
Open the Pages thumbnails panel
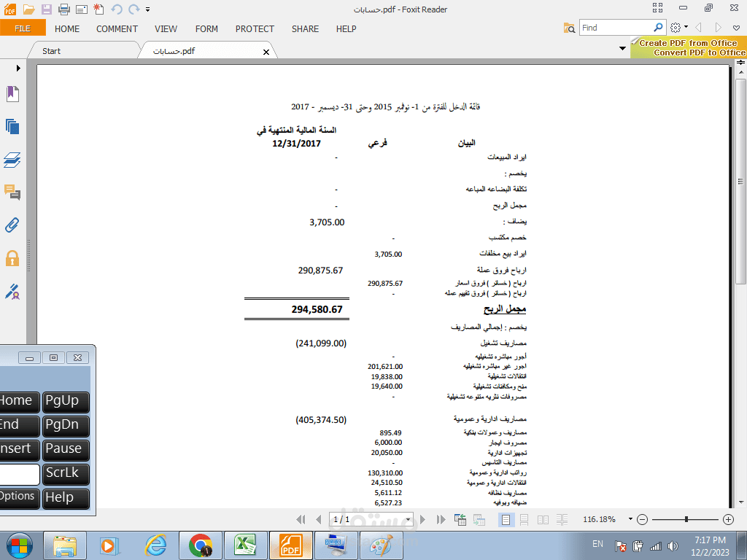12,127
